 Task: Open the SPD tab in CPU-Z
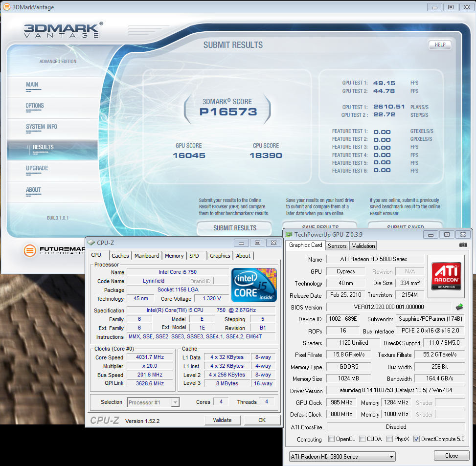(194, 256)
